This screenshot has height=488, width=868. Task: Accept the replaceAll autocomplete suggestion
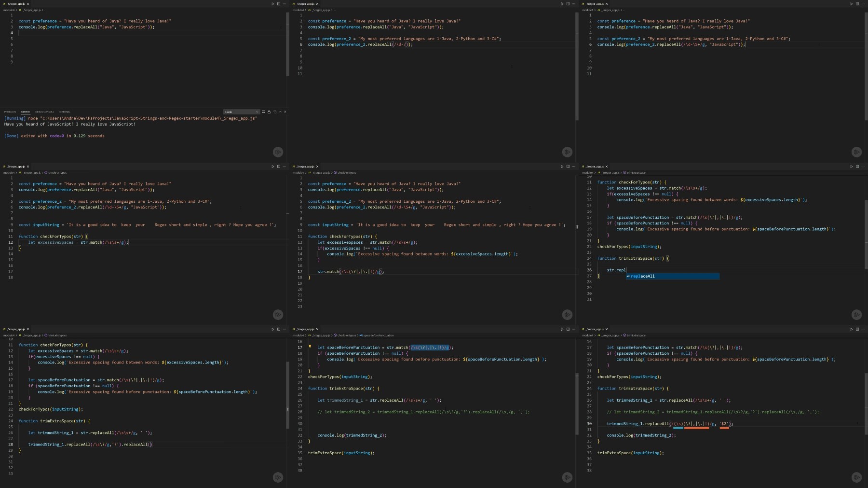tap(673, 276)
